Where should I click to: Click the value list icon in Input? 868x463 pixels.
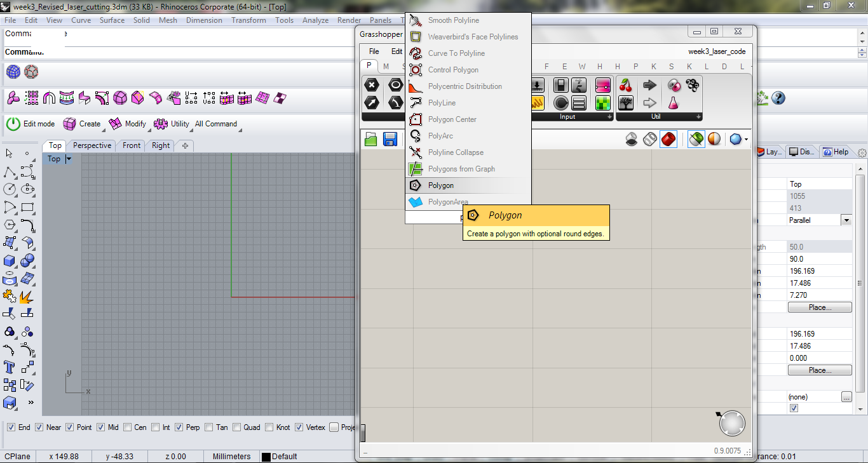pyautogui.click(x=579, y=103)
